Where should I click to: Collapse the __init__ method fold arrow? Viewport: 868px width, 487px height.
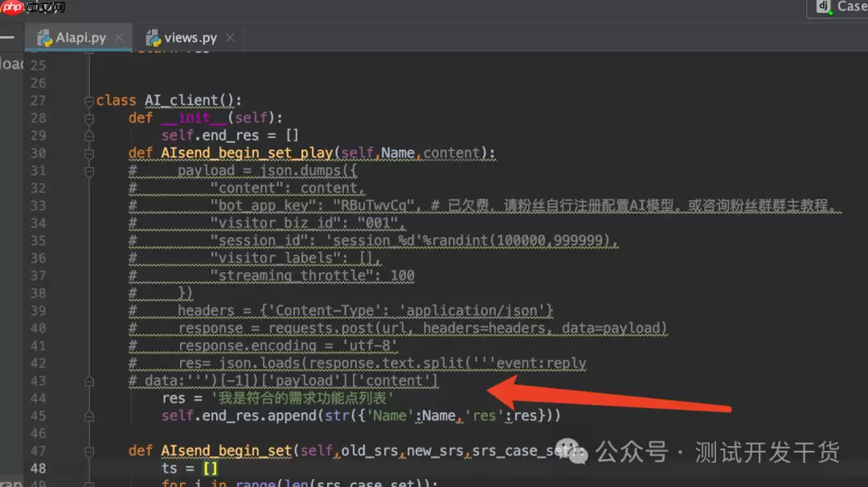pyautogui.click(x=88, y=118)
